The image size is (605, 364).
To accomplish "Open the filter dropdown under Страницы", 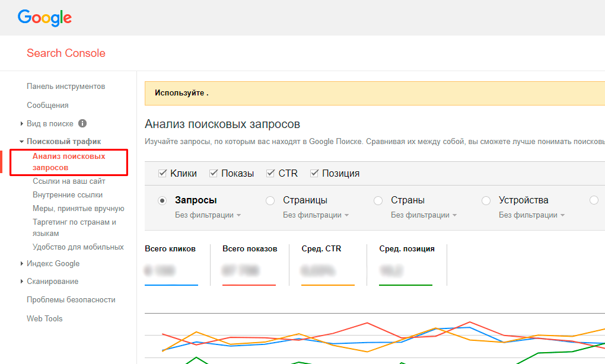I will click(316, 215).
